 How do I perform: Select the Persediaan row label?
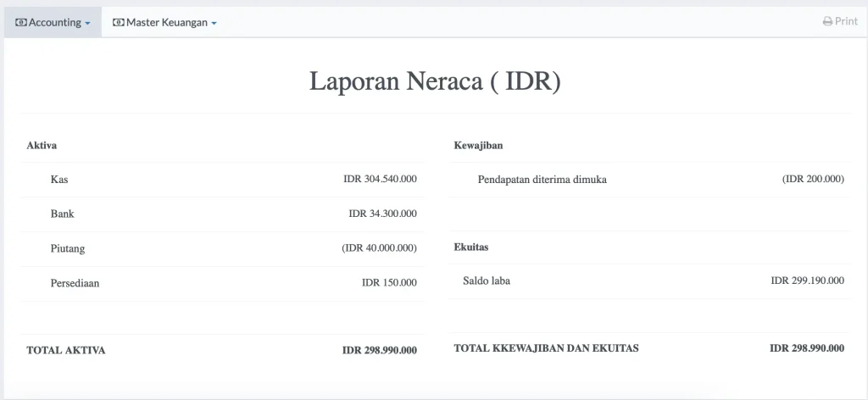(75, 283)
